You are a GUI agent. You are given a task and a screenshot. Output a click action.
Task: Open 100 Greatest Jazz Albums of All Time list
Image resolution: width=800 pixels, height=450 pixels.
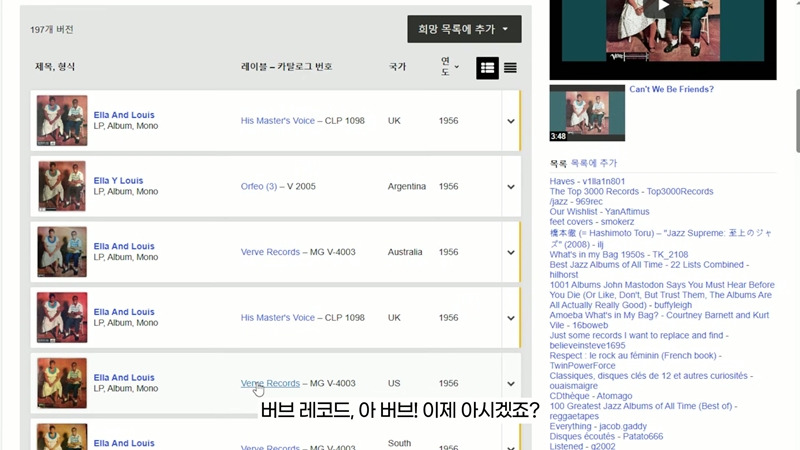click(643, 411)
